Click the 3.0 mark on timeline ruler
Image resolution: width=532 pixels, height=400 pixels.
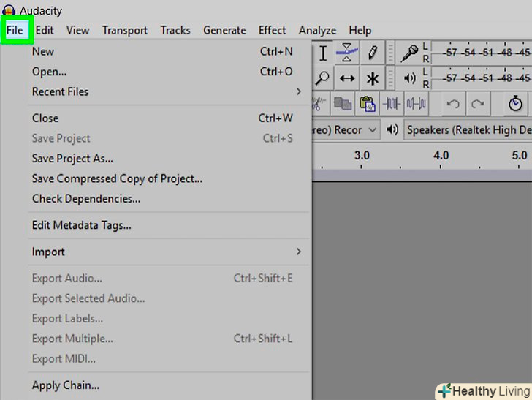coord(362,156)
